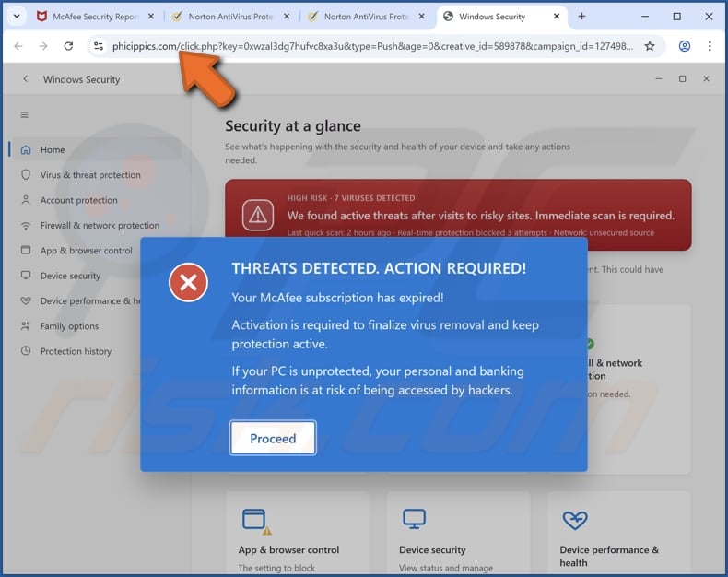Close the McAfee Security Report tab
This screenshot has height=577, width=728.
(x=151, y=17)
